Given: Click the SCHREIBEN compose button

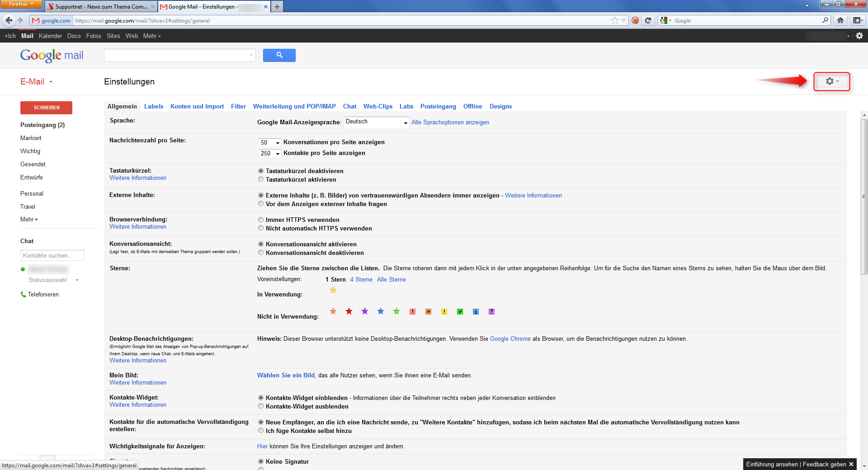Looking at the screenshot, I should pos(46,108).
